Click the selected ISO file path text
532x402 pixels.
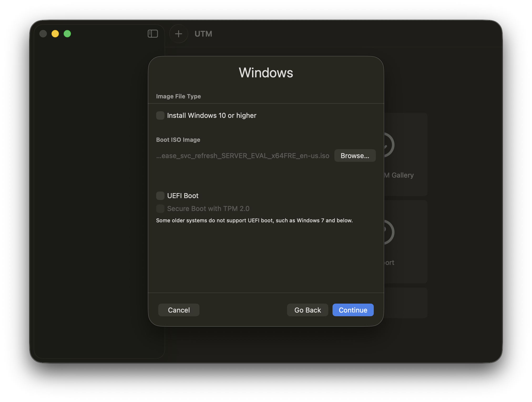tap(243, 156)
